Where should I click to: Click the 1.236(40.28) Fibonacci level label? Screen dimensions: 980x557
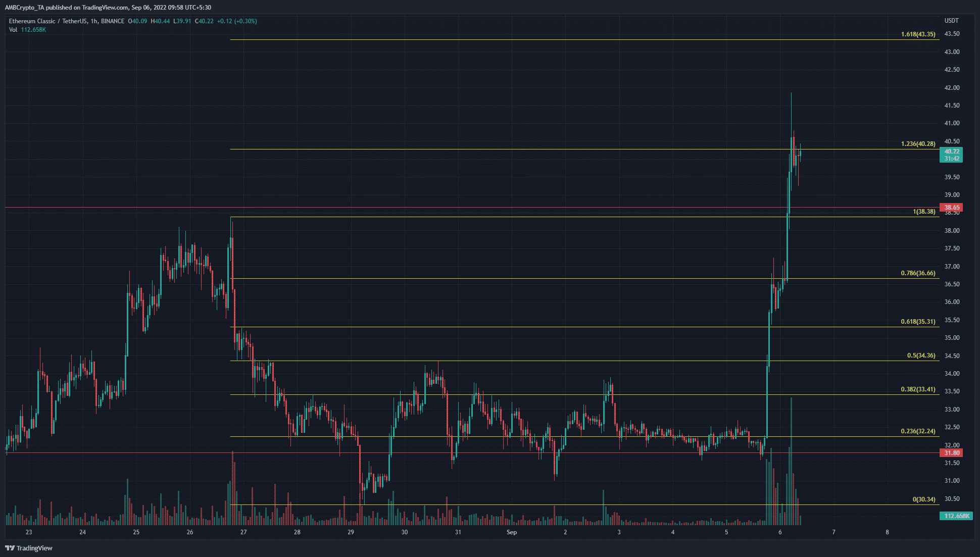[918, 144]
